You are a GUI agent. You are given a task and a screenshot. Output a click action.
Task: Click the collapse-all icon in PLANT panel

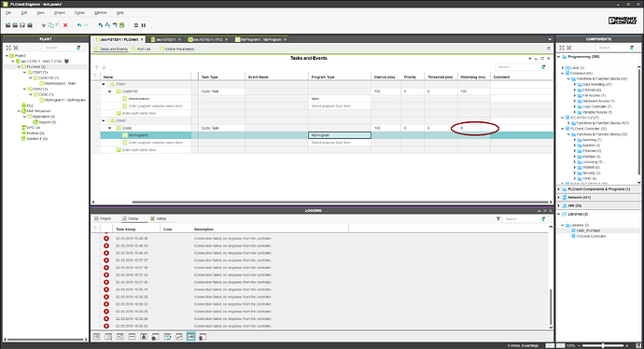click(x=16, y=48)
